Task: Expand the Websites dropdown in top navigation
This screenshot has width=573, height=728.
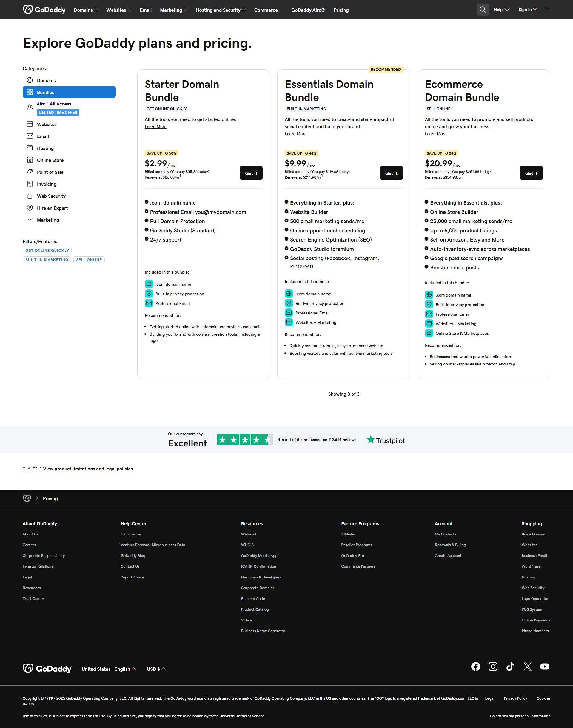Action: [118, 10]
